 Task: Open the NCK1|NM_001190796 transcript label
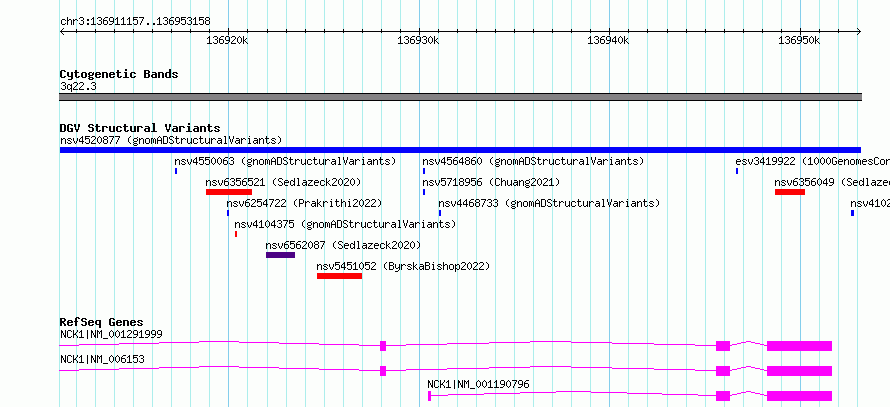pos(478,384)
